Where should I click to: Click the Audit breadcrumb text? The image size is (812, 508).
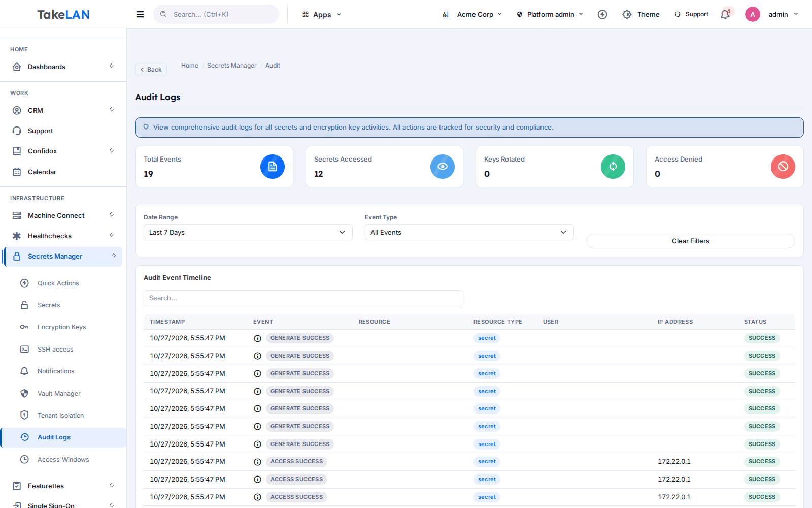pyautogui.click(x=273, y=66)
